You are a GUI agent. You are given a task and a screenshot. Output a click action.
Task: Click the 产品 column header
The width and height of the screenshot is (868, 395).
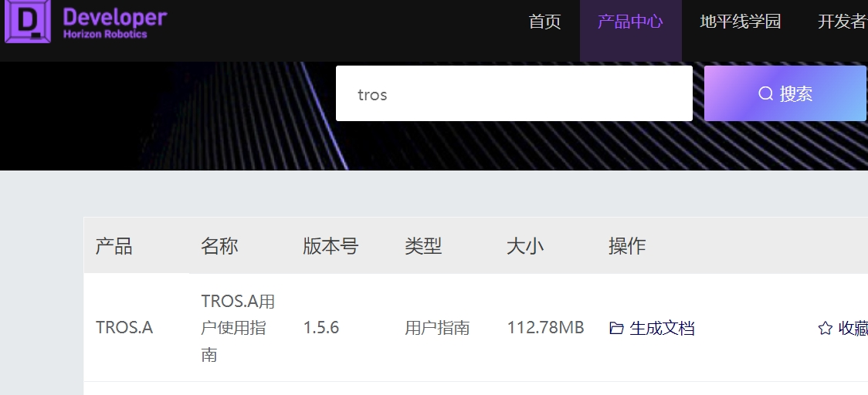pos(114,246)
